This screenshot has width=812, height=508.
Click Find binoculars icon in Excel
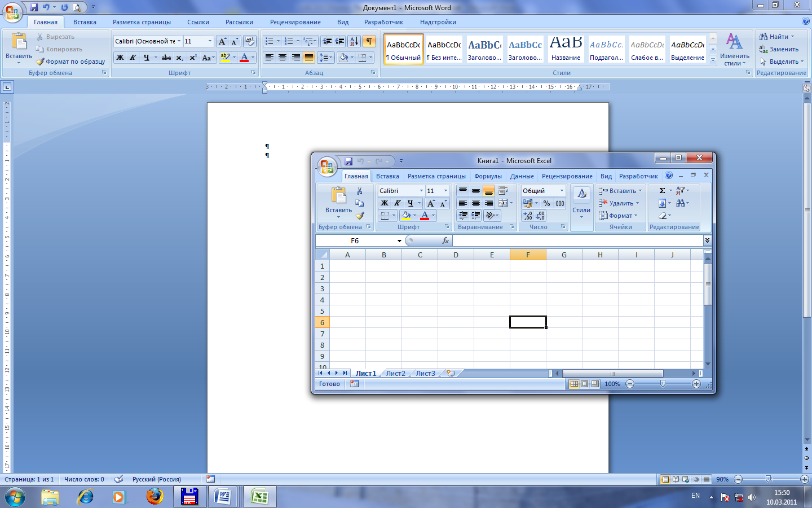click(x=681, y=203)
